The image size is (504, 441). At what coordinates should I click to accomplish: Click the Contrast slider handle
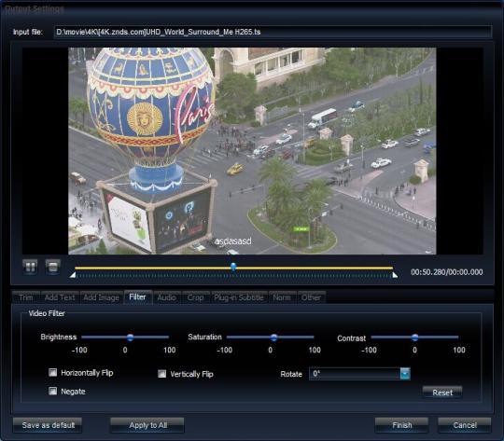(x=415, y=338)
